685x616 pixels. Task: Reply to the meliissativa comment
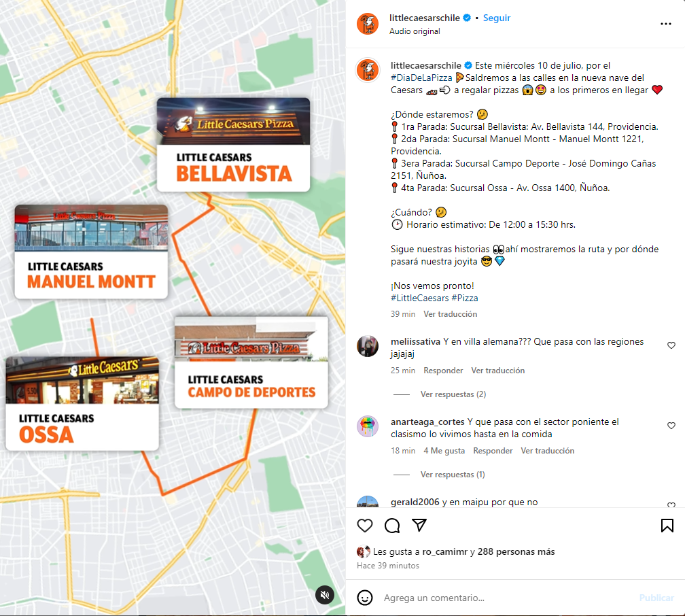click(x=443, y=371)
